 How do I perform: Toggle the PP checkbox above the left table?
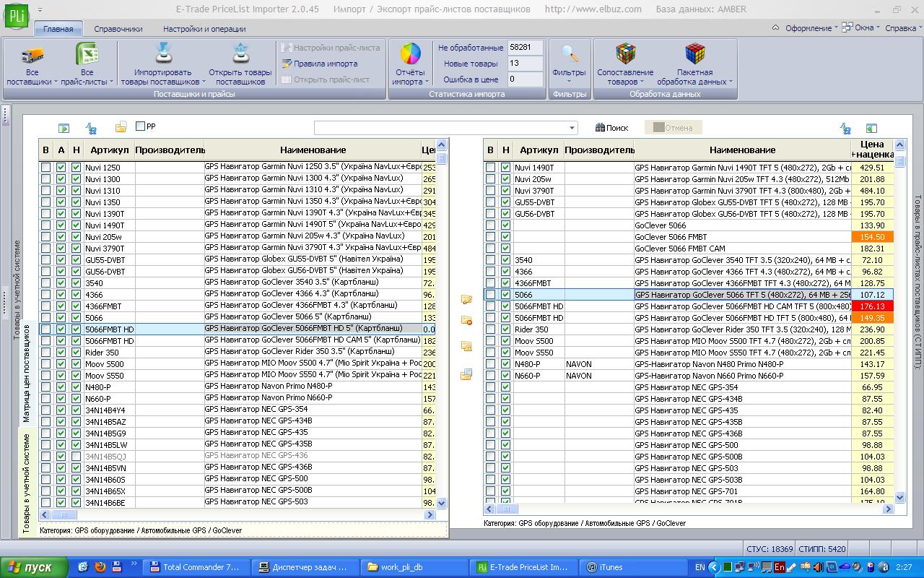140,126
